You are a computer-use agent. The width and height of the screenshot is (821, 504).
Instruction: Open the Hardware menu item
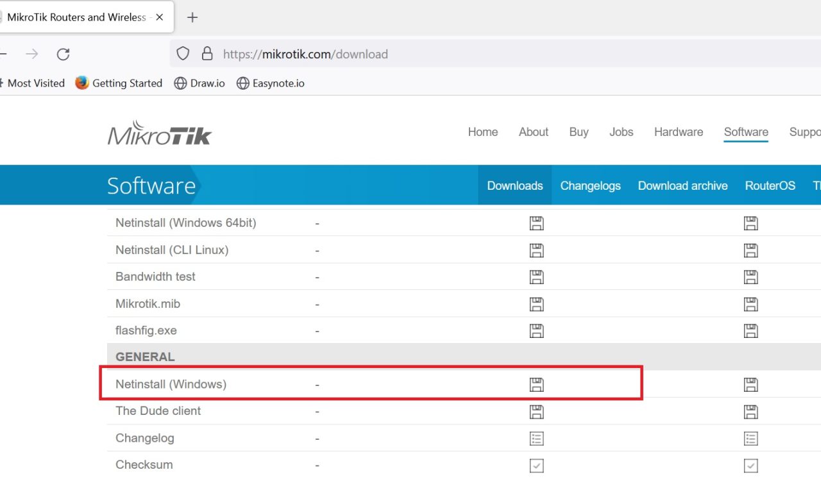click(x=679, y=132)
